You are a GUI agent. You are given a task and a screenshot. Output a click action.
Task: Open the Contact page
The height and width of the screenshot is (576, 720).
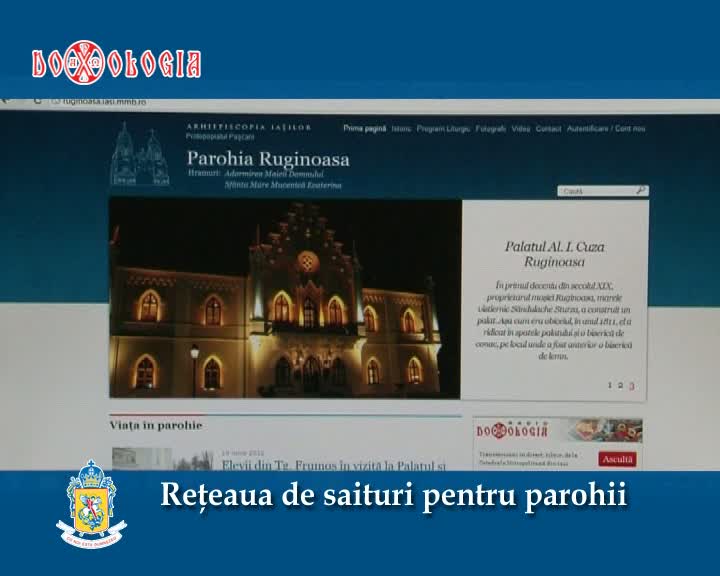[548, 129]
